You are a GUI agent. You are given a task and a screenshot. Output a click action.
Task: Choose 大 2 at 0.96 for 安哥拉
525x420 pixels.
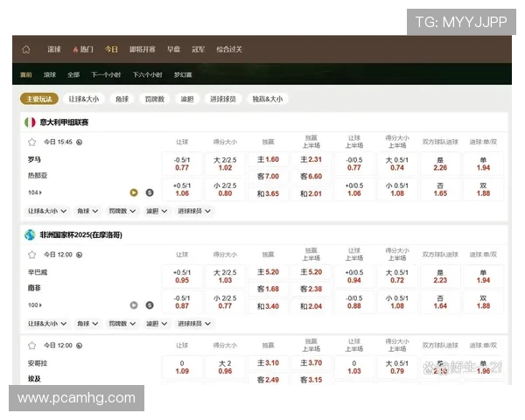click(x=225, y=367)
